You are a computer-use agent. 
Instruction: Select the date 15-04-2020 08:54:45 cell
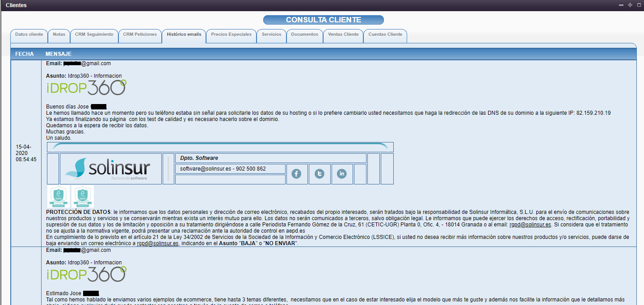tap(26, 153)
